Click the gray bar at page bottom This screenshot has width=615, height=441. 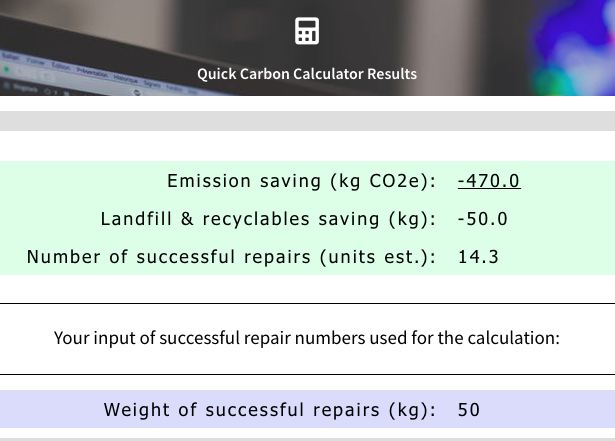pyautogui.click(x=308, y=439)
